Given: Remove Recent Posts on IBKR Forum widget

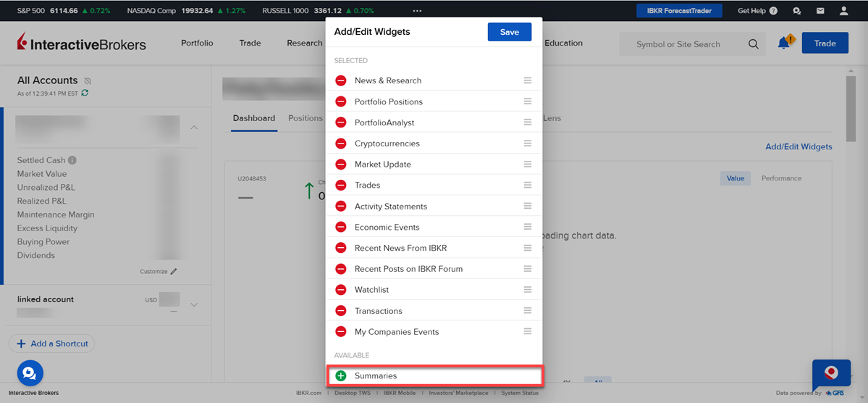Looking at the screenshot, I should tap(341, 269).
